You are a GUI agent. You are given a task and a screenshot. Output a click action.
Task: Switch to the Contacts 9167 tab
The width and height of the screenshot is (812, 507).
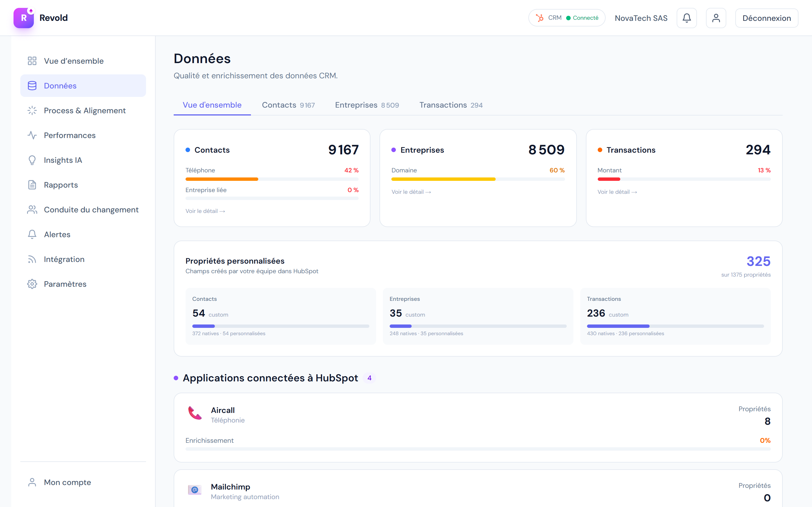[288, 105]
